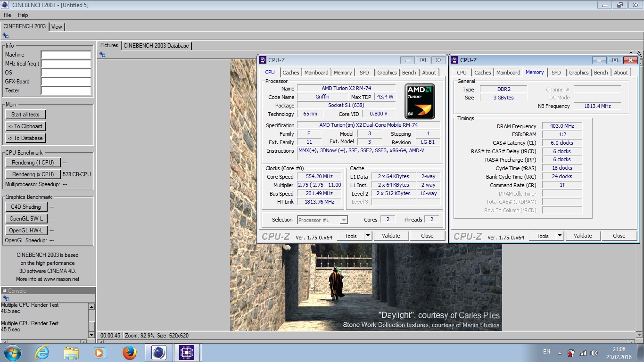Click the Machine input field
This screenshot has width=644, height=362.
(66, 55)
